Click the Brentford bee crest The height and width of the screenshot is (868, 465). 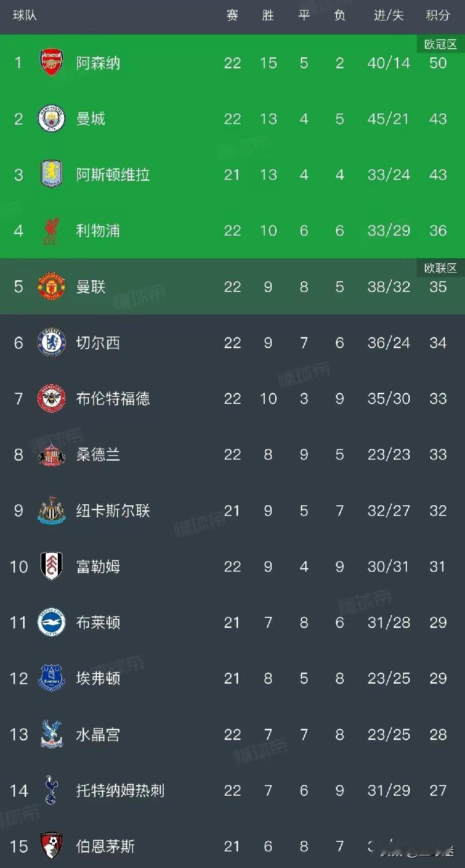(52, 399)
